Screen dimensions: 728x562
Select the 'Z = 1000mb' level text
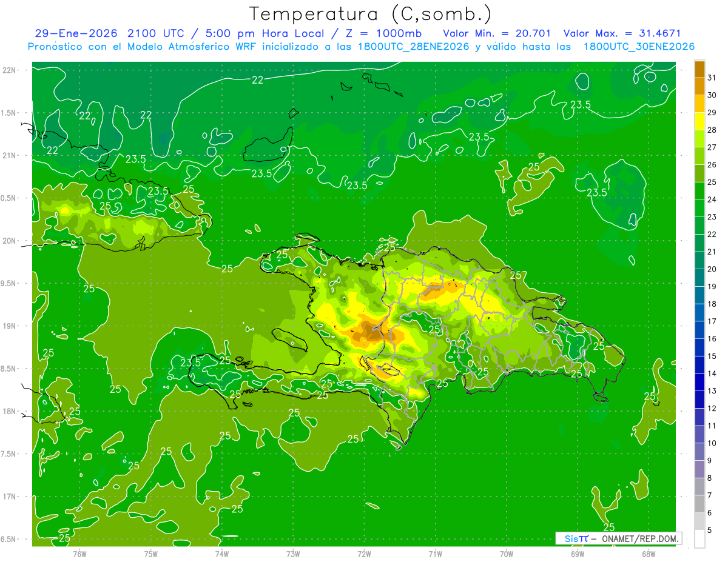pyautogui.click(x=383, y=33)
